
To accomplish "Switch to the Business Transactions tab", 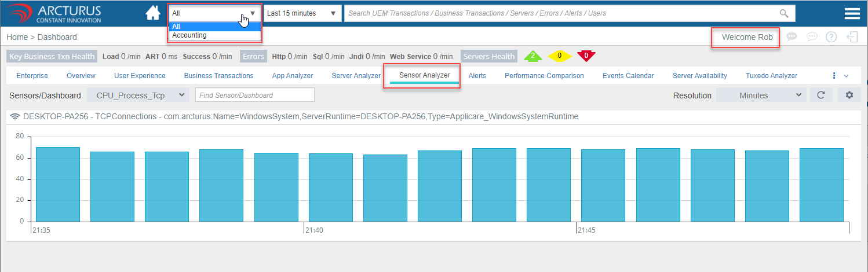I will (x=218, y=76).
